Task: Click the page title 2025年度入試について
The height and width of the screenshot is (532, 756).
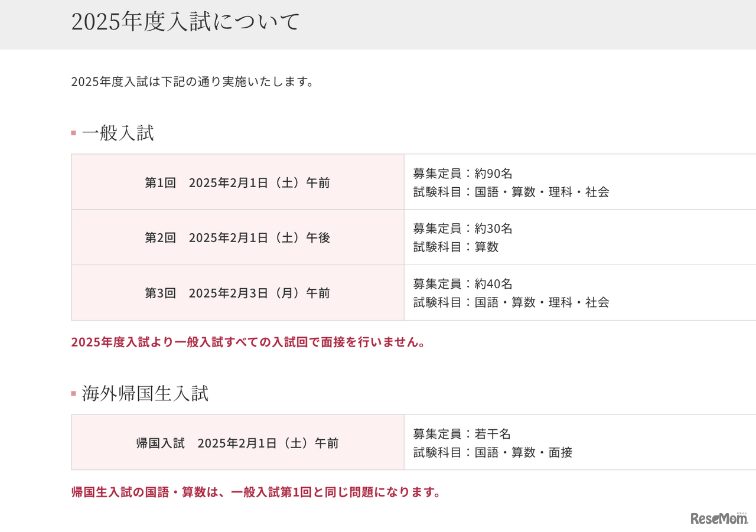Action: pos(185,22)
